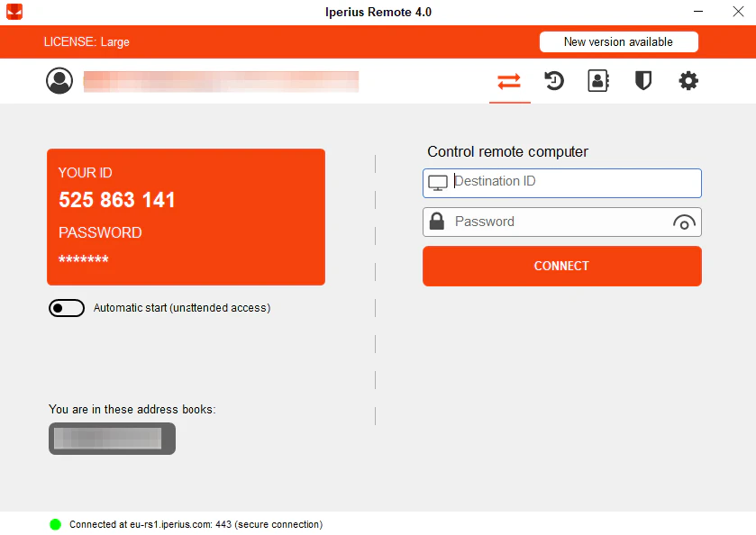The image size is (756, 535).
Task: Click the 525 863 141 ID number
Action: coord(116,200)
